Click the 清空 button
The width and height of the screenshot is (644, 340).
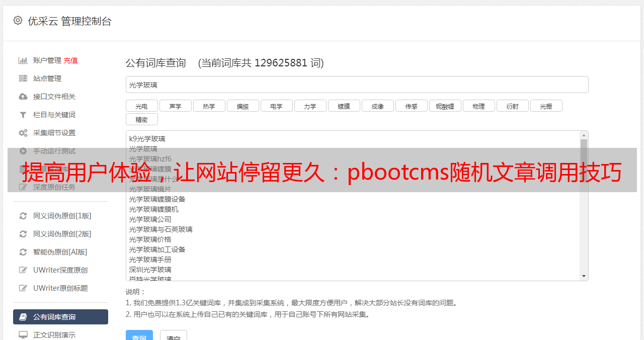tap(174, 336)
